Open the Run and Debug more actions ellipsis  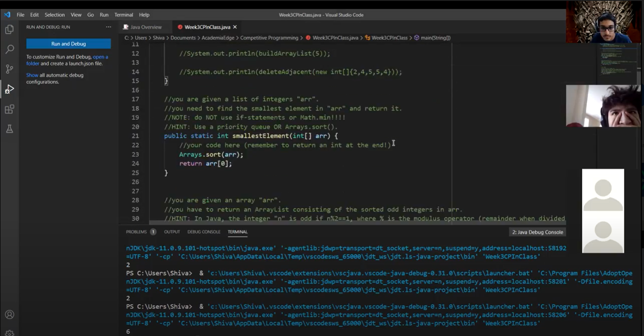pos(108,27)
